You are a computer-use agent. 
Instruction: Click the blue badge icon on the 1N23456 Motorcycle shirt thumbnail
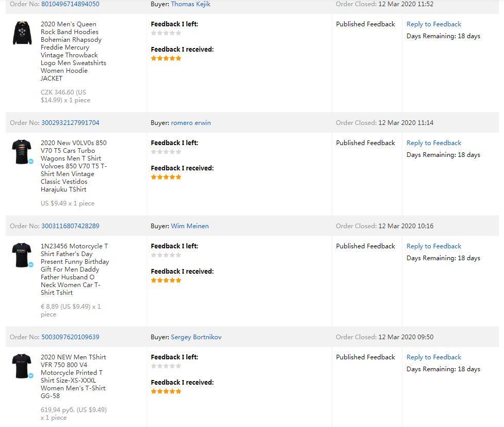click(x=31, y=265)
